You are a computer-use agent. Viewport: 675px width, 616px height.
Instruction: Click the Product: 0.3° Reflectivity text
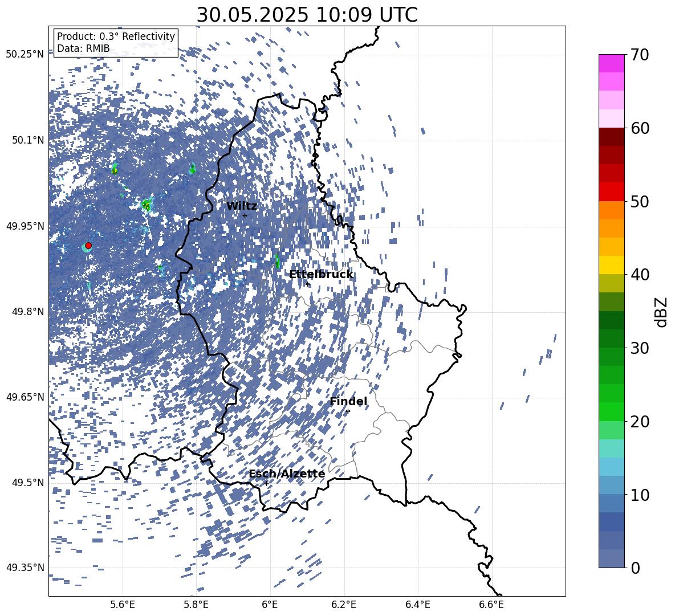click(116, 36)
